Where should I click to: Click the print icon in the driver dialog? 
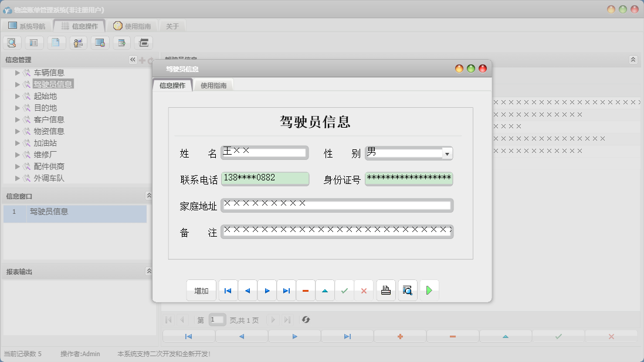385,289
